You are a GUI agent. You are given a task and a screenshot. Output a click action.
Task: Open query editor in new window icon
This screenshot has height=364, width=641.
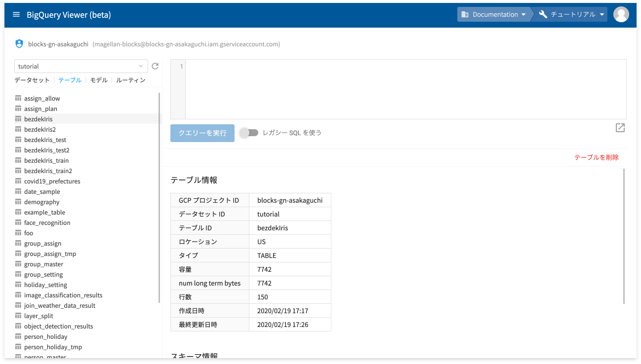click(x=620, y=128)
